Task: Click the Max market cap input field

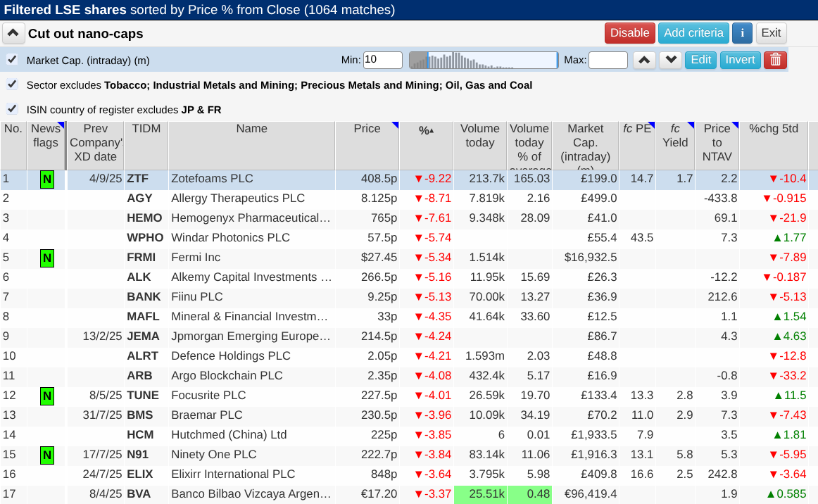Action: click(x=608, y=60)
